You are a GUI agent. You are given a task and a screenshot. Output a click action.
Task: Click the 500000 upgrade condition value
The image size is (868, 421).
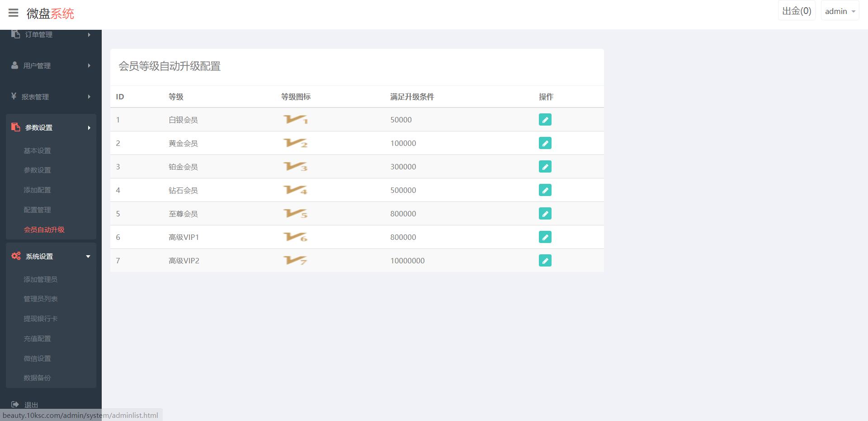[x=403, y=190]
